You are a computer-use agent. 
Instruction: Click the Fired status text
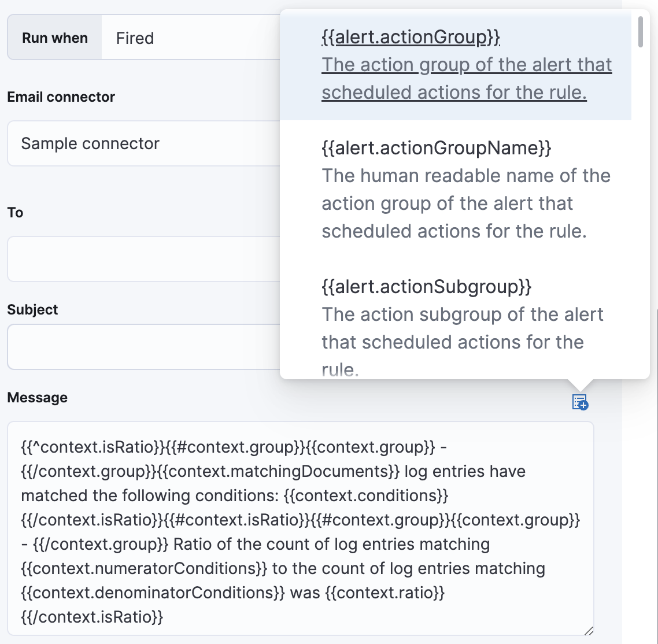(x=135, y=38)
